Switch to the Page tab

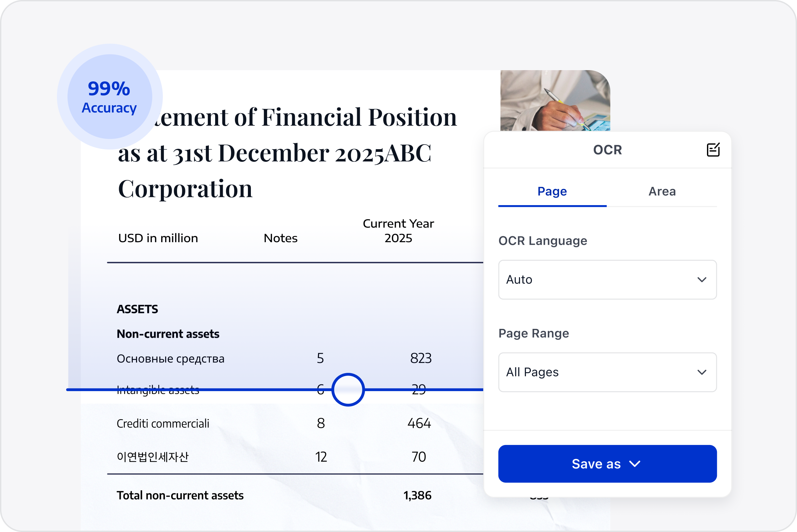tap(552, 192)
